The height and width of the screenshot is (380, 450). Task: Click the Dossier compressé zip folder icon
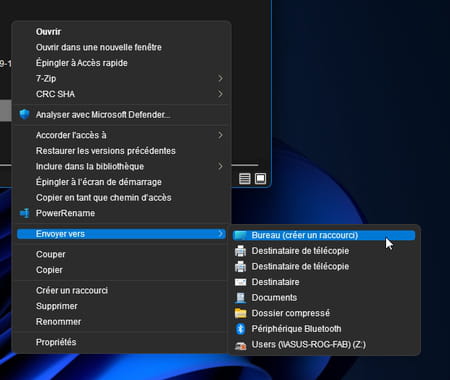click(x=240, y=313)
